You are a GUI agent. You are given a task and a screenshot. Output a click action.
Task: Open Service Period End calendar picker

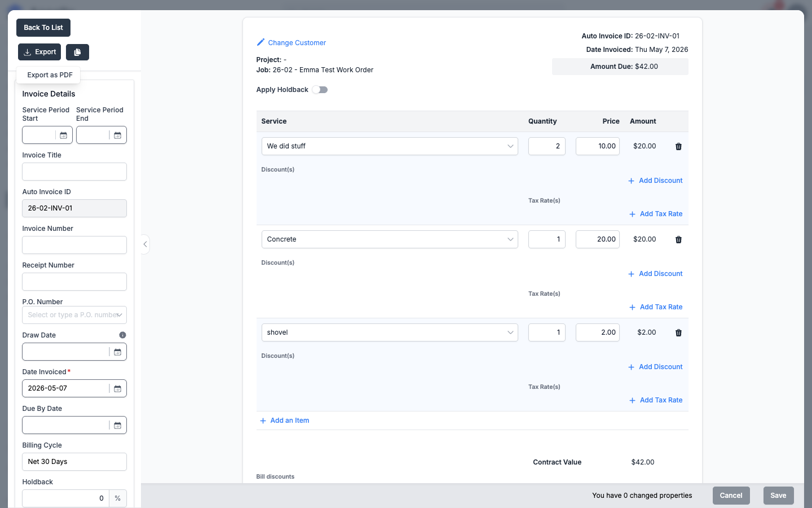[118, 135]
